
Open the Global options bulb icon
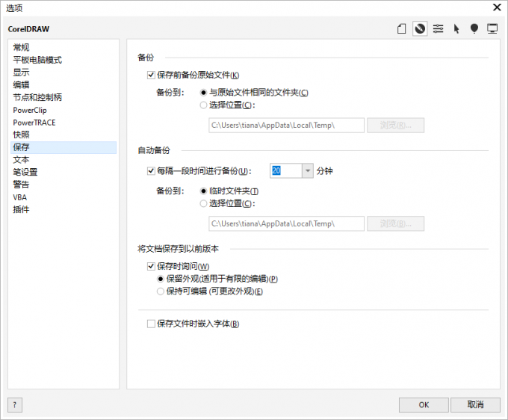[x=474, y=29]
